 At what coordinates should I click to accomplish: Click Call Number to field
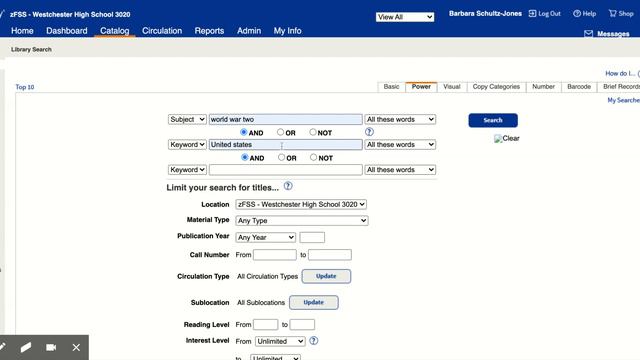pyautogui.click(x=330, y=255)
